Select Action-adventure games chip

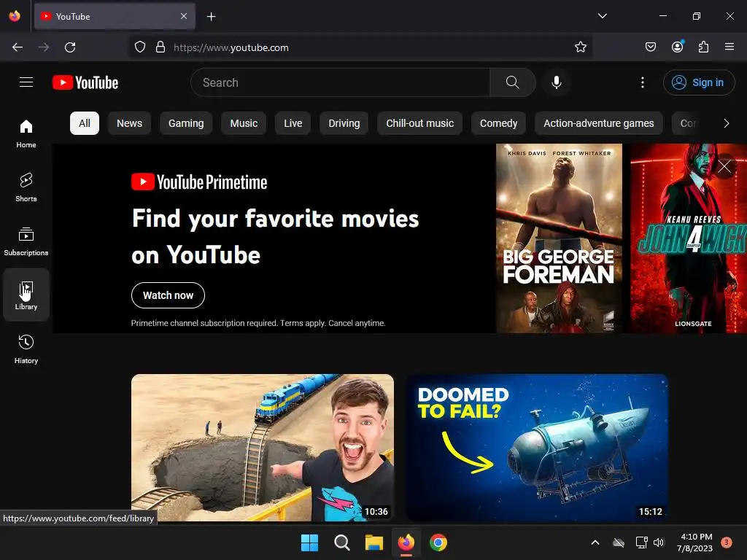coord(598,123)
